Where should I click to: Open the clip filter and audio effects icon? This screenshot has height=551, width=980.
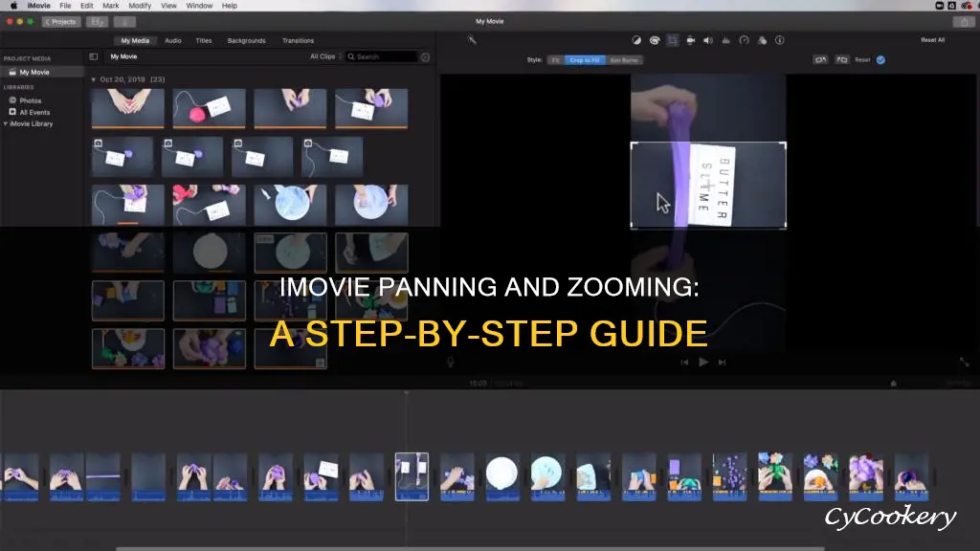(x=762, y=40)
